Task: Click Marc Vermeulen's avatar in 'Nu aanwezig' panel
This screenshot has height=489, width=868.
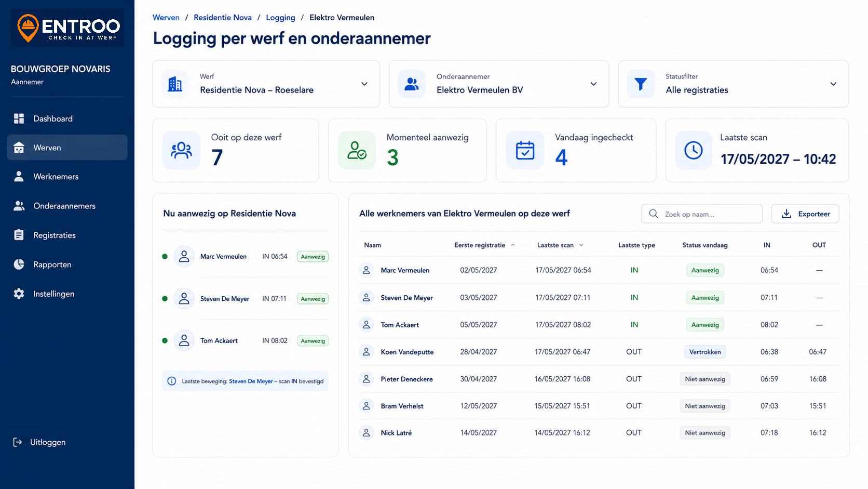Action: click(184, 256)
